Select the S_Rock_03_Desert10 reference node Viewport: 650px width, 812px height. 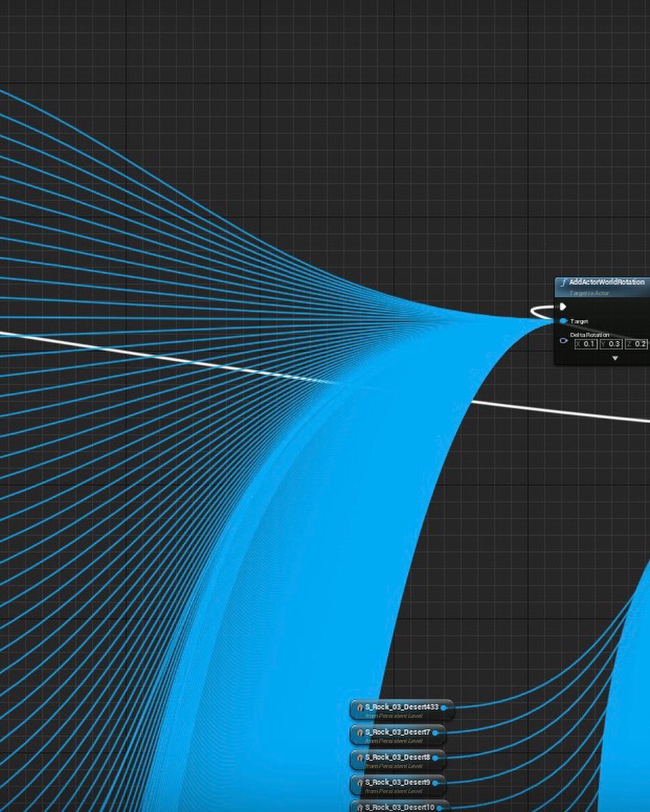tap(399, 807)
